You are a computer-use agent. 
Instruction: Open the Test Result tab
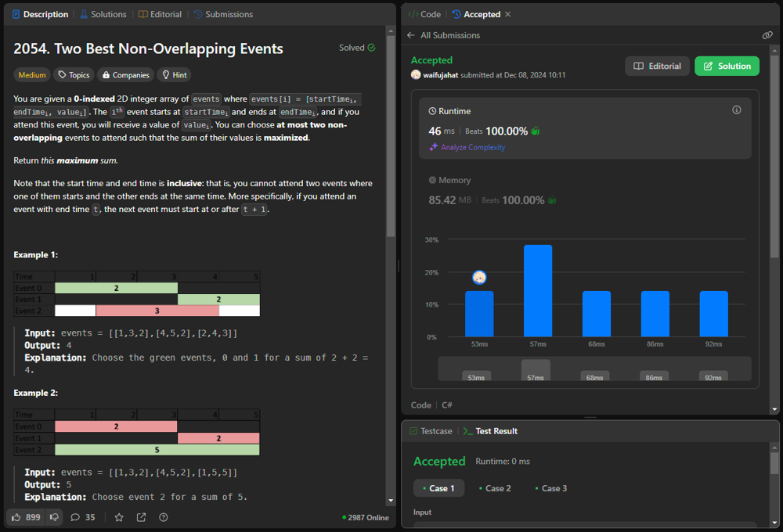(490, 431)
